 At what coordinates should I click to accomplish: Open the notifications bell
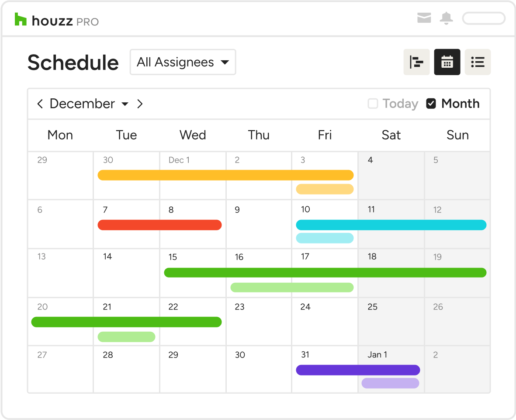446,18
